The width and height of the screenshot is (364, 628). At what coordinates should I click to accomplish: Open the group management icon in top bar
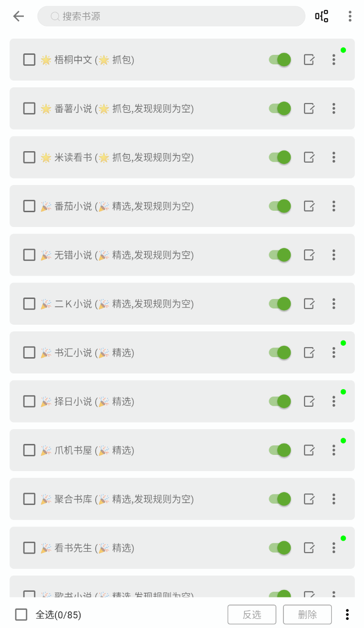322,16
